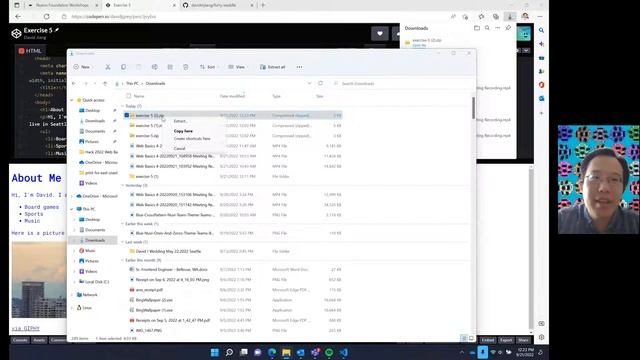Sort by the Date modified column header
The image size is (640, 360).
[x=232, y=96]
